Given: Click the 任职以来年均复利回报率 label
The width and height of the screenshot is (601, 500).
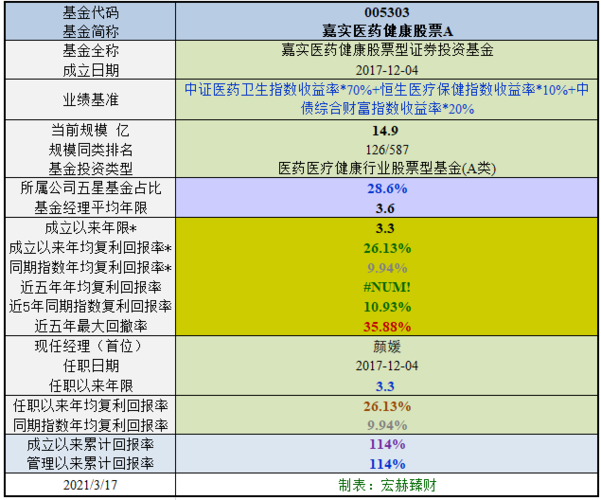Looking at the screenshot, I should tap(91, 405).
